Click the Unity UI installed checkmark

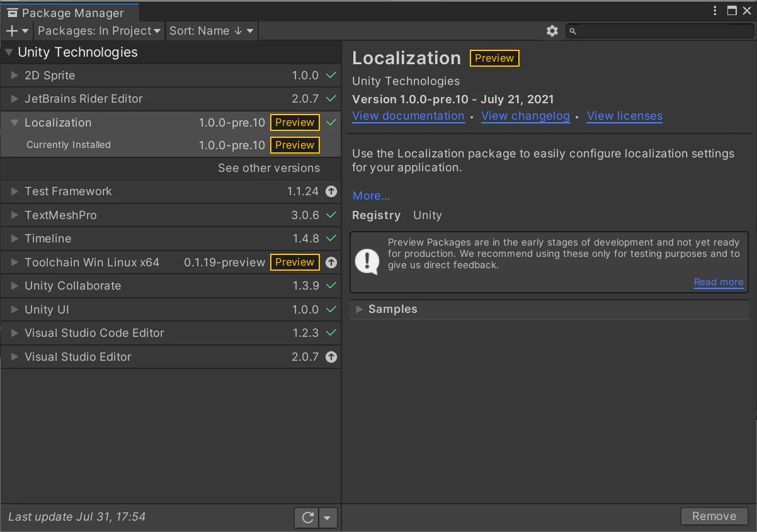click(x=331, y=310)
